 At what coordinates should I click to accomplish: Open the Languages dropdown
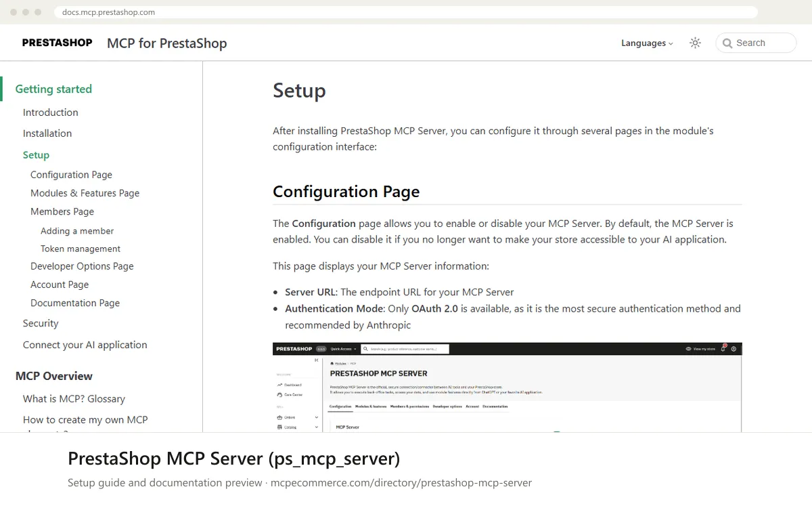647,43
